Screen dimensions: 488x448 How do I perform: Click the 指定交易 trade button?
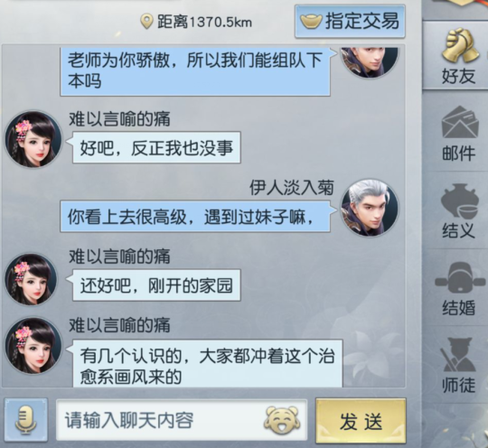pos(350,22)
